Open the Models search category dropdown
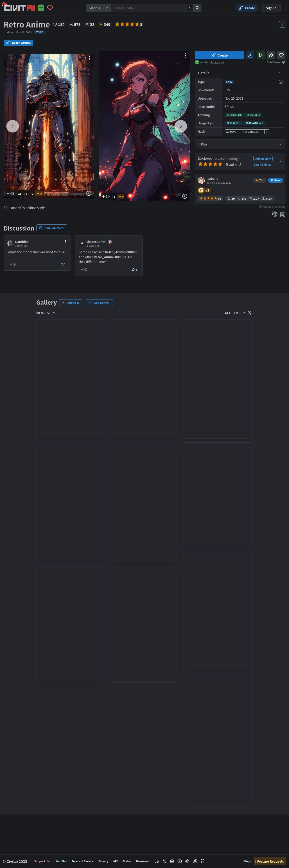Image resolution: width=289 pixels, height=868 pixels. pyautogui.click(x=99, y=8)
